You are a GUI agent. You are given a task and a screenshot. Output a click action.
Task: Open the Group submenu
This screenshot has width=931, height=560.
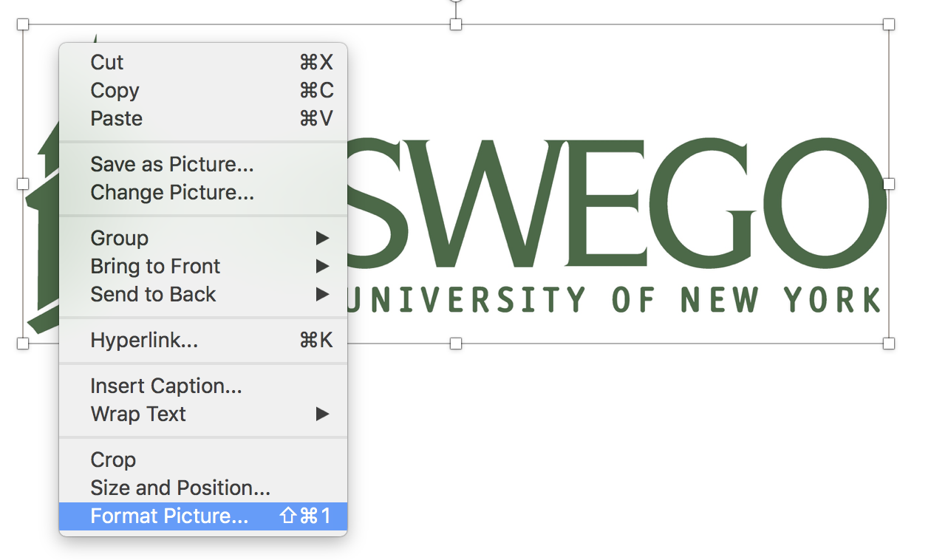coord(203,238)
